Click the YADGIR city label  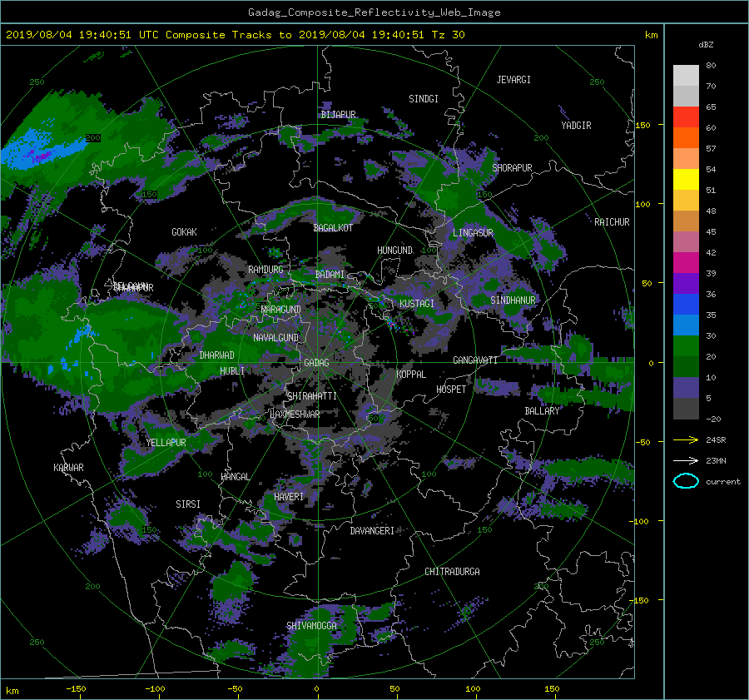coord(576,126)
